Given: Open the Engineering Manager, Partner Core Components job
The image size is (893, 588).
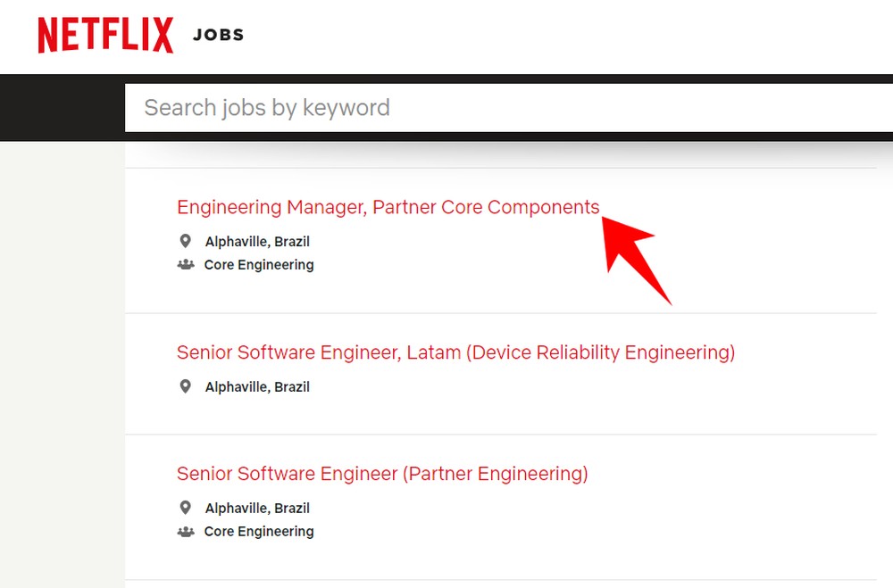Looking at the screenshot, I should (388, 206).
